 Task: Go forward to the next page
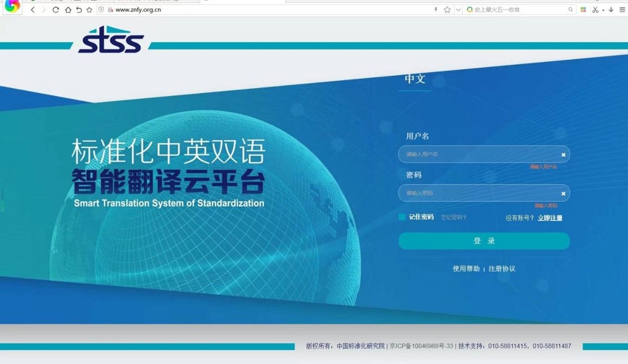tap(44, 10)
